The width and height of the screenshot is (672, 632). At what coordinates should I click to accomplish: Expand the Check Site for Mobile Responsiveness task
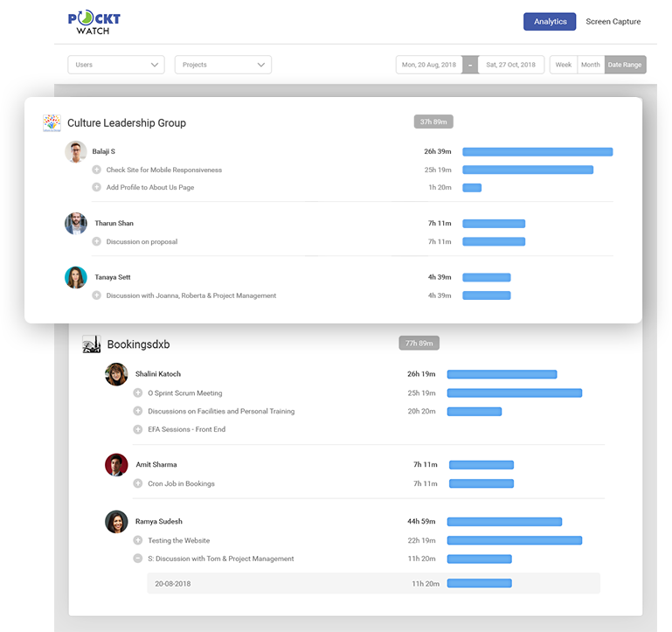coord(97,170)
